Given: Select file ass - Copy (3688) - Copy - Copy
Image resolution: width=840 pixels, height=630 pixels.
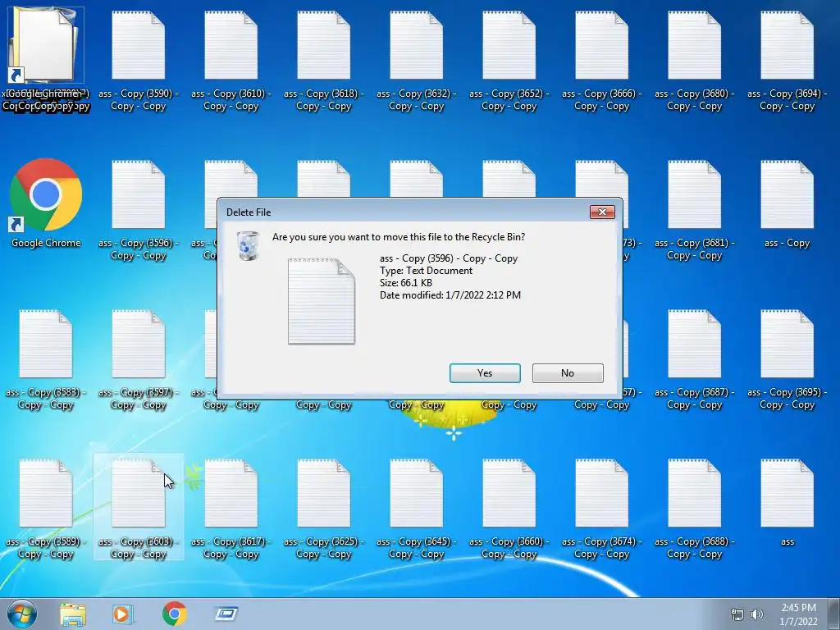Looking at the screenshot, I should [x=694, y=509].
